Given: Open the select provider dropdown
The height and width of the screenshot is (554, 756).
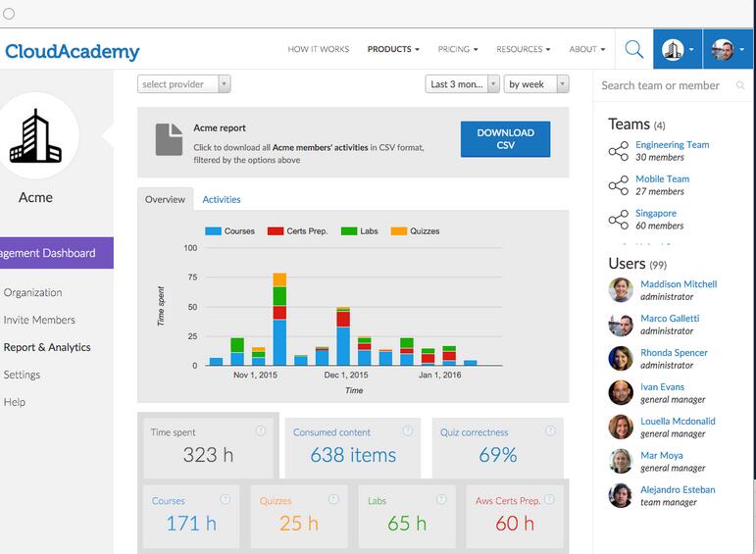Looking at the screenshot, I should (x=183, y=84).
